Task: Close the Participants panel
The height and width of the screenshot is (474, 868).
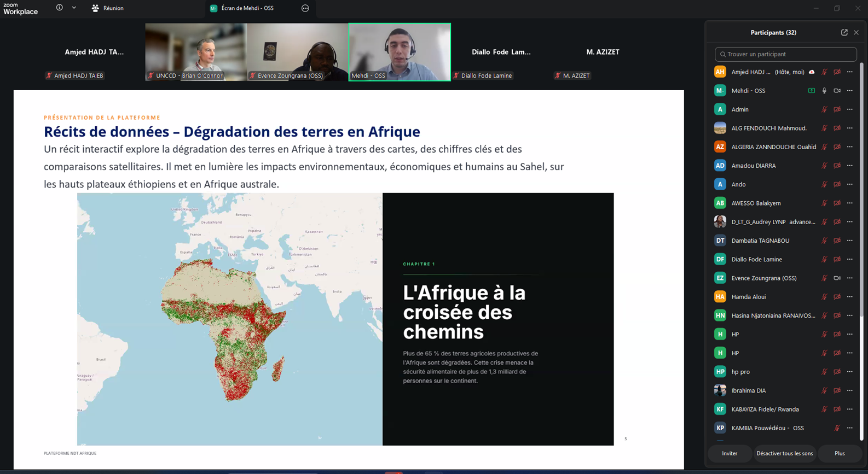Action: [x=857, y=33]
